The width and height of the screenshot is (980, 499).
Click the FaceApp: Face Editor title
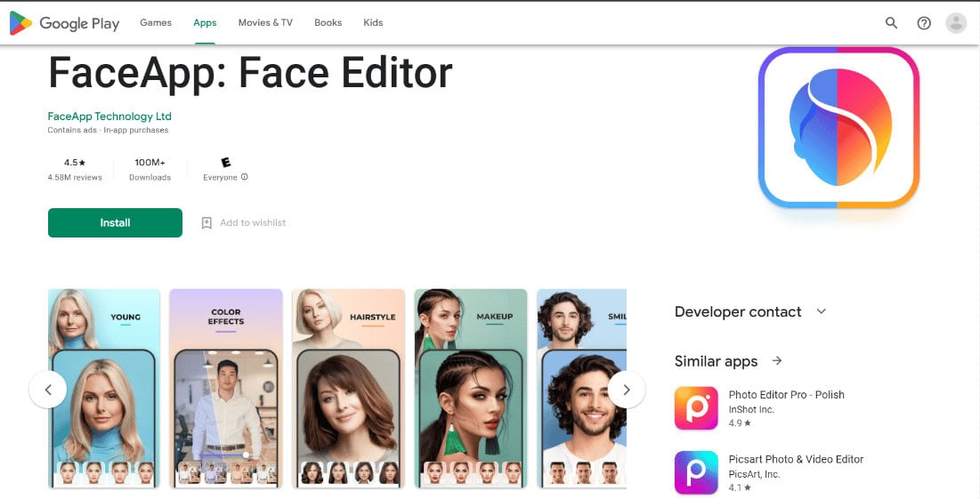point(250,72)
